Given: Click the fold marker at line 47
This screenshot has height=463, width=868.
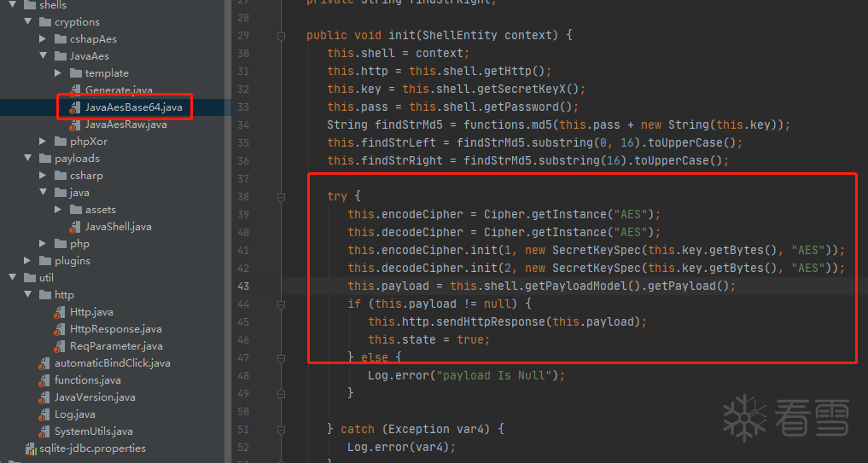Looking at the screenshot, I should [x=281, y=357].
